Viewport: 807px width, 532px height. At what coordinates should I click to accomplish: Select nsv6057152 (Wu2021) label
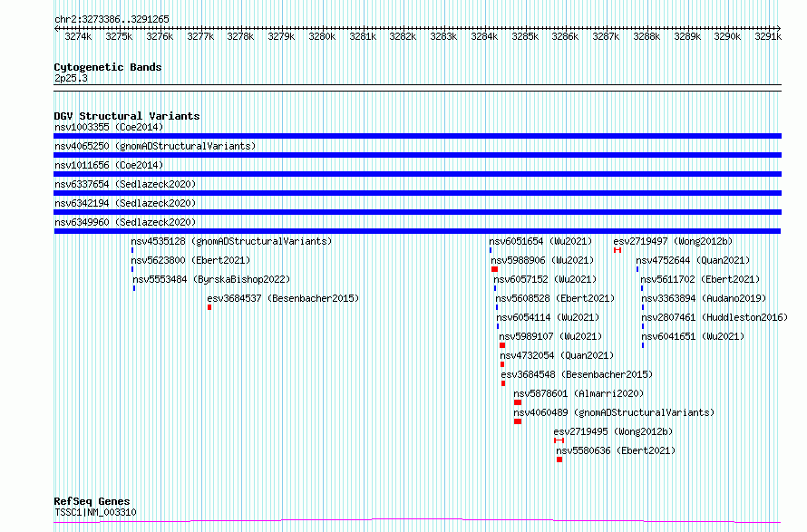click(545, 279)
